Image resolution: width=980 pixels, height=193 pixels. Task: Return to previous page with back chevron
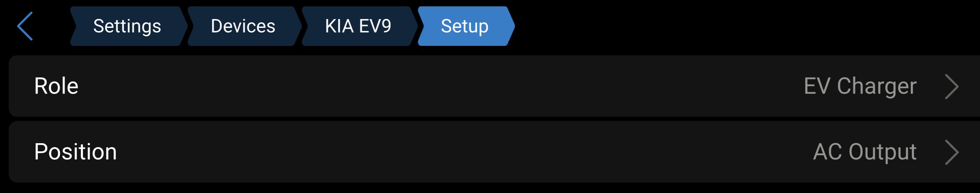click(25, 26)
